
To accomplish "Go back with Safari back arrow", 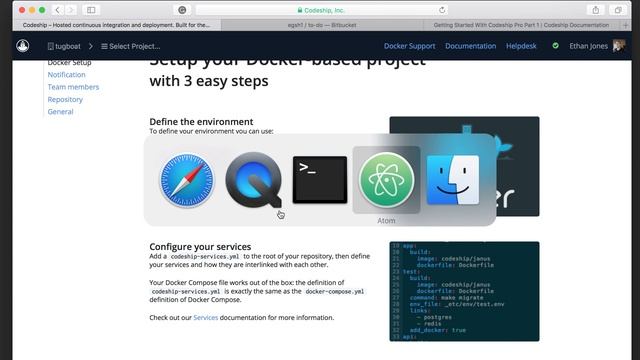I will [x=58, y=10].
